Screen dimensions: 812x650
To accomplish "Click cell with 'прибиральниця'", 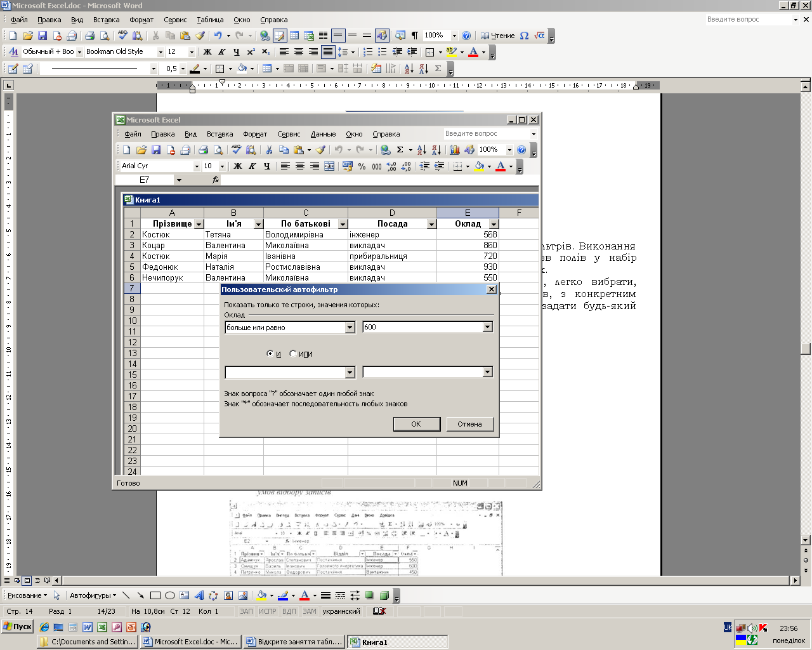I will click(392, 256).
